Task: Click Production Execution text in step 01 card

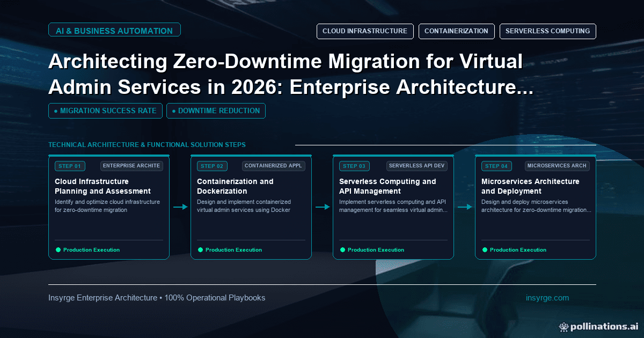Action: 91,250
